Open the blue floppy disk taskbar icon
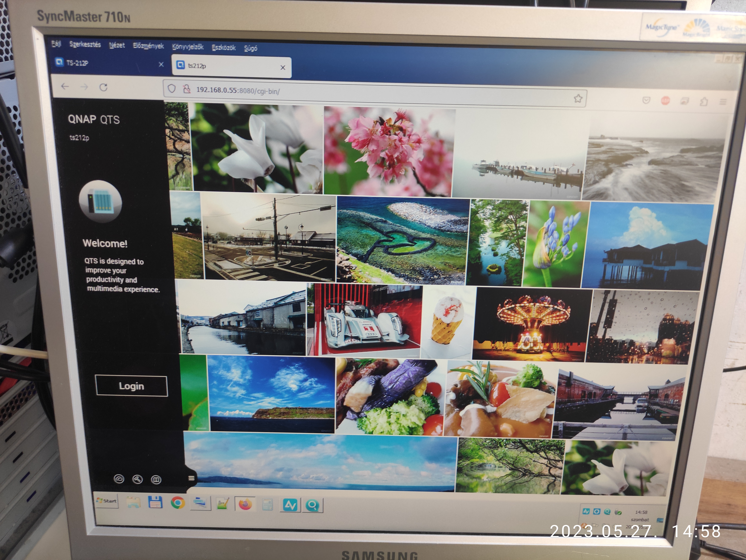 (155, 502)
